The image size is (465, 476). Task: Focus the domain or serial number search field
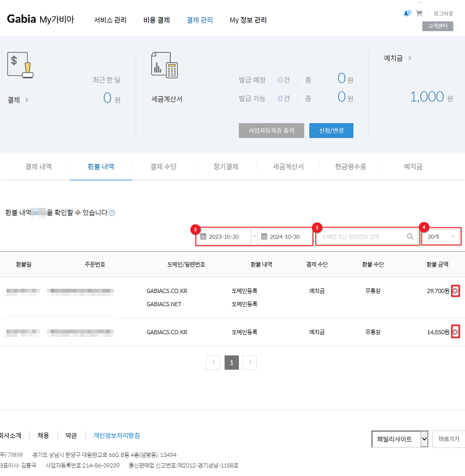(368, 236)
